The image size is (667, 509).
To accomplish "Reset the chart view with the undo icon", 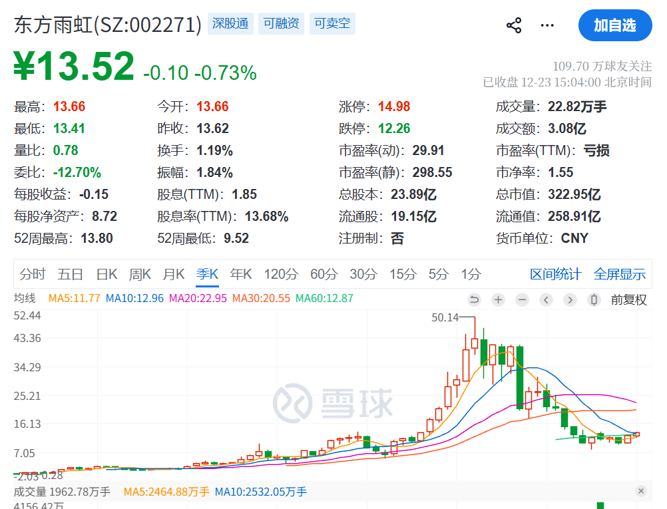I will [472, 299].
